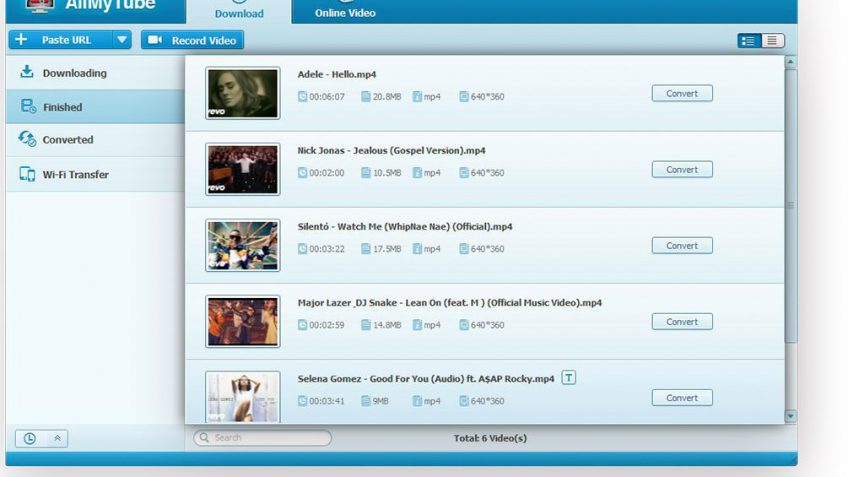Click the Downloading arrow icon
Viewport: 848px width, 477px height.
coord(26,72)
